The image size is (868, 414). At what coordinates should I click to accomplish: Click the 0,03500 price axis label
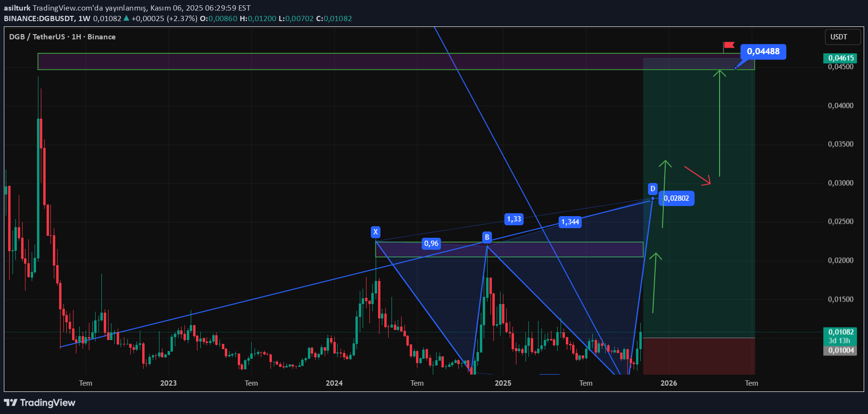tap(841, 144)
